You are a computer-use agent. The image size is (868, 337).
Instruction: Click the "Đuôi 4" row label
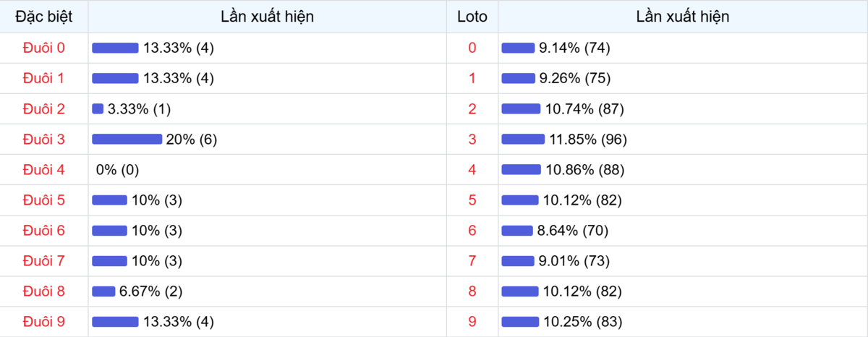(x=44, y=170)
